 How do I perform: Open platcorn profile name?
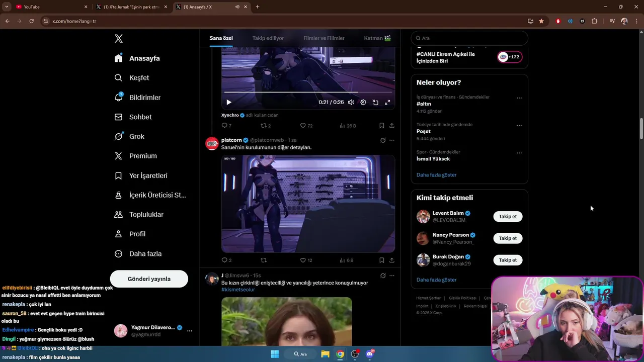point(231,140)
